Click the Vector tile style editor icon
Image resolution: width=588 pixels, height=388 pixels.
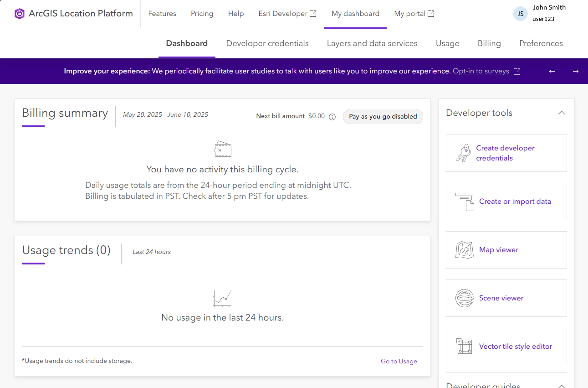[465, 347]
